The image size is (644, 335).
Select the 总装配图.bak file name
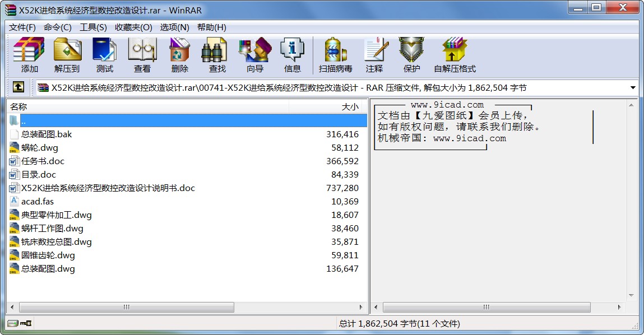point(47,134)
